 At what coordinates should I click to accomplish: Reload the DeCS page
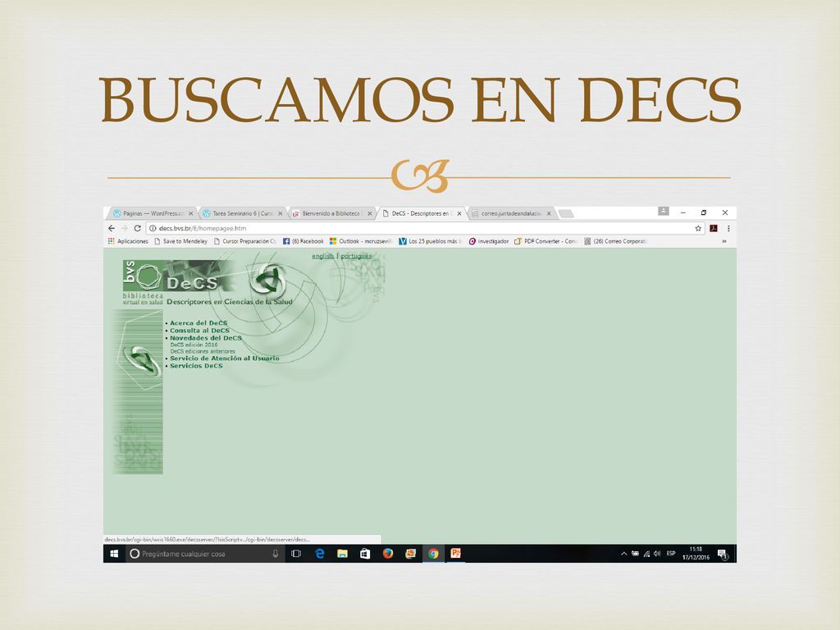[137, 228]
